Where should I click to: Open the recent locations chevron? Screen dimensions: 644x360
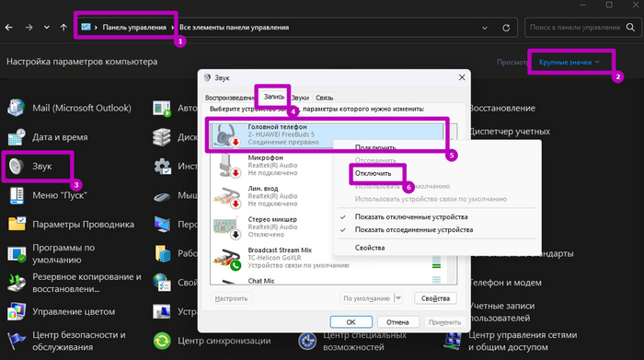46,28
